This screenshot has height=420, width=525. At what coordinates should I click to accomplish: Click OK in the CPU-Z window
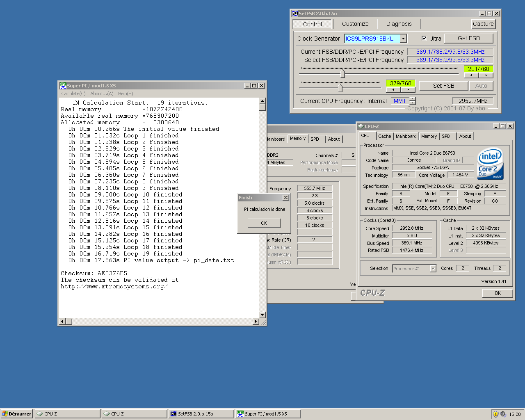[498, 293]
